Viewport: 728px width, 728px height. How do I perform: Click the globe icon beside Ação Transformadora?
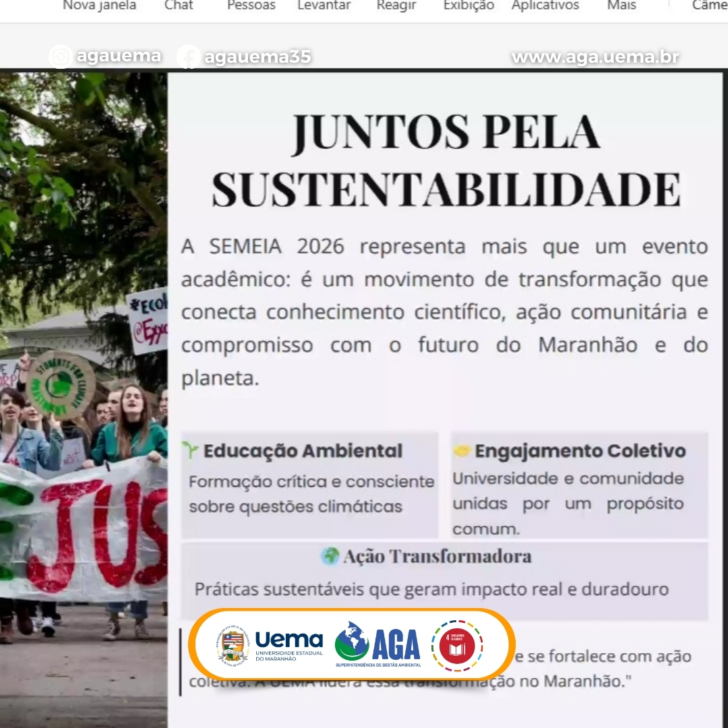330,556
